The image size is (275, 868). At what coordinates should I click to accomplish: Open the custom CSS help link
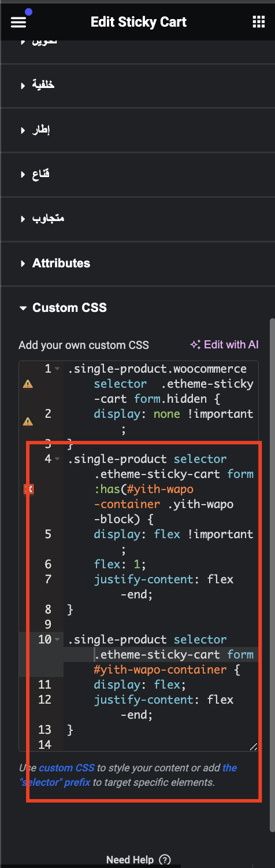[67, 768]
